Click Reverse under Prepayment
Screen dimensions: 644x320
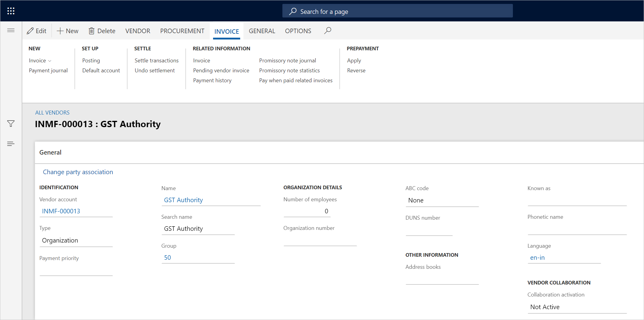(356, 71)
